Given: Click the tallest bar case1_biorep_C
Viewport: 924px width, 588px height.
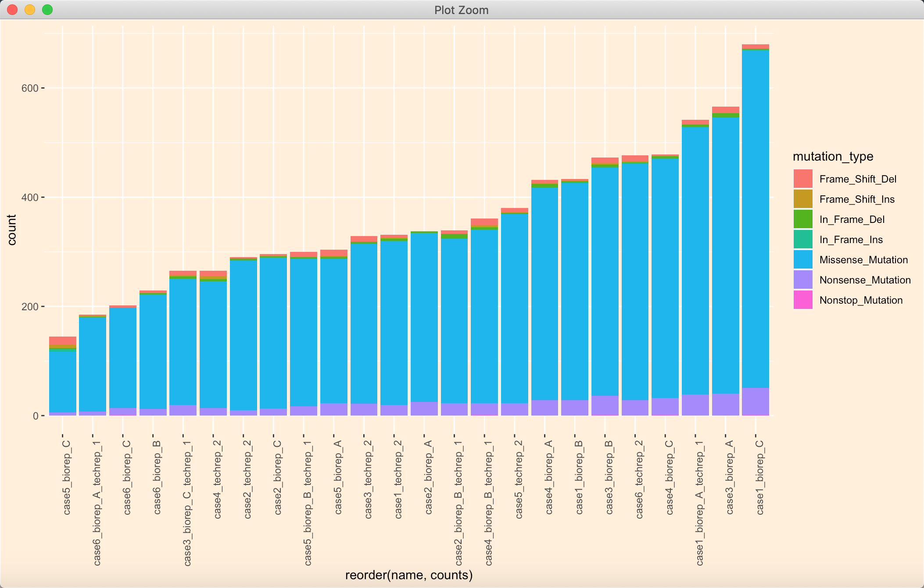Looking at the screenshot, I should pyautogui.click(x=755, y=219).
